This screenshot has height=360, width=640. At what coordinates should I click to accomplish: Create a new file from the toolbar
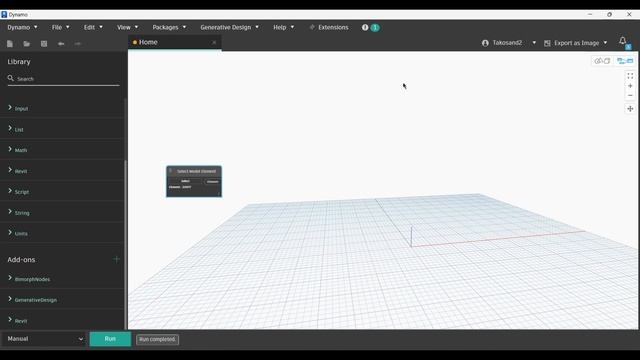[x=10, y=44]
